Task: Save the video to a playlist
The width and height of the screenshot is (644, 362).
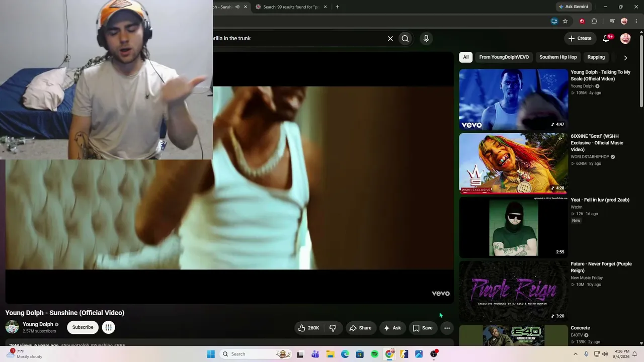Action: [x=423, y=328]
